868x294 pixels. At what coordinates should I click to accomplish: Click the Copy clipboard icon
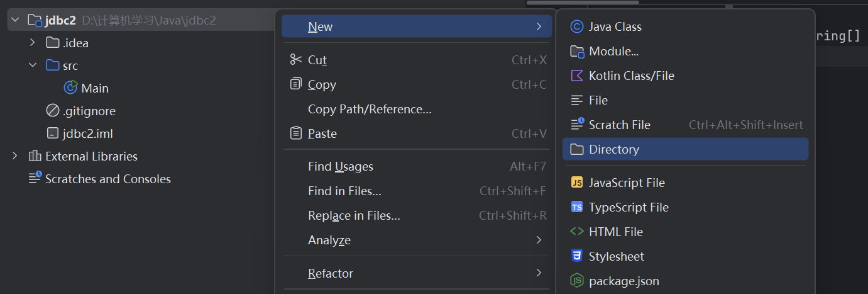point(295,84)
